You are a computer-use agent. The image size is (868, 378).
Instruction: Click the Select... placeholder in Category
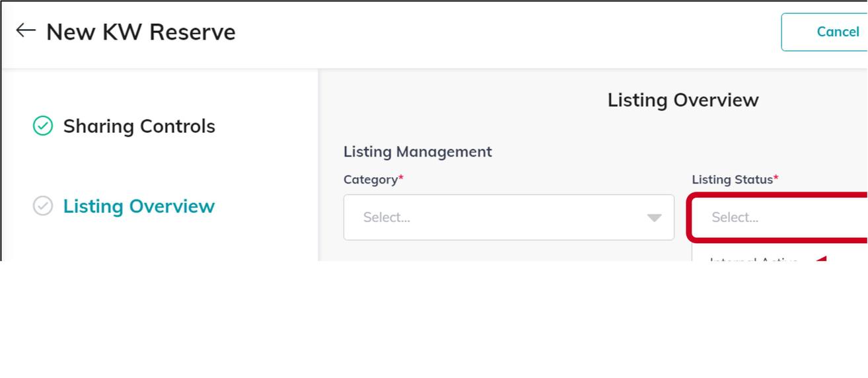pyautogui.click(x=386, y=217)
